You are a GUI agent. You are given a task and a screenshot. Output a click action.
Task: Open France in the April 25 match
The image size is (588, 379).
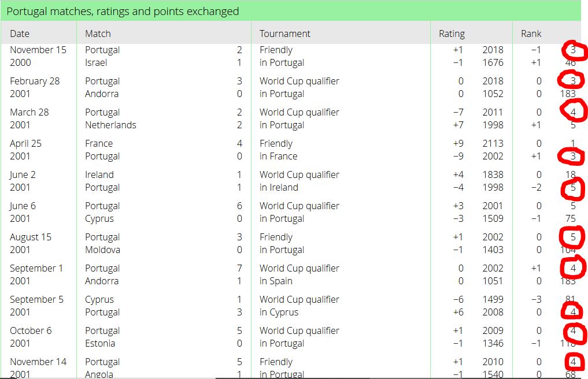(99, 144)
